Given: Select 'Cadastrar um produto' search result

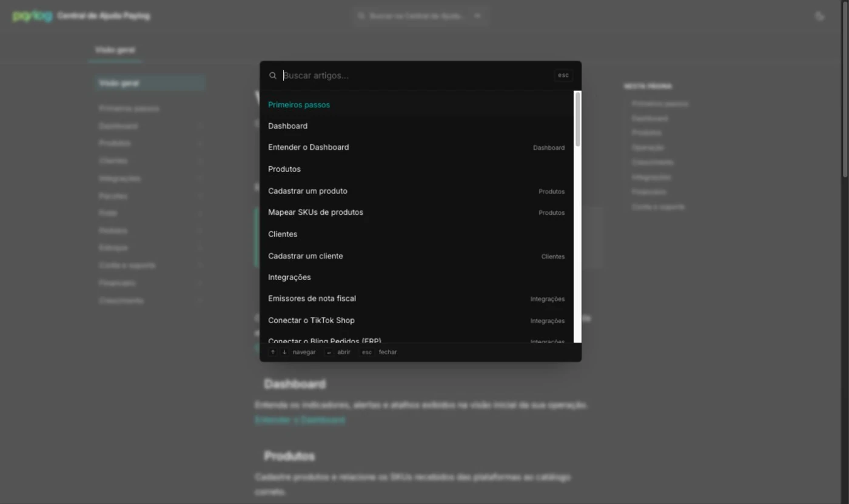Looking at the screenshot, I should 417,191.
